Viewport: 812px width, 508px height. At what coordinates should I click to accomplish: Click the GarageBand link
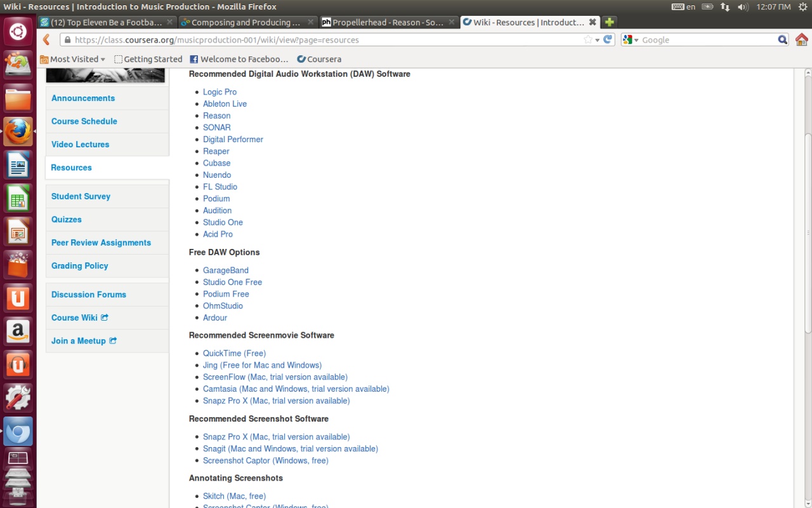[226, 271]
